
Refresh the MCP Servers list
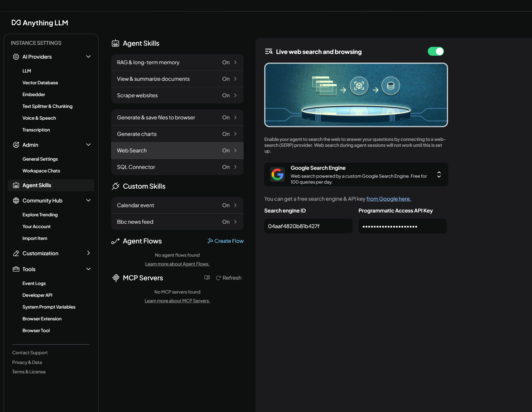(229, 278)
